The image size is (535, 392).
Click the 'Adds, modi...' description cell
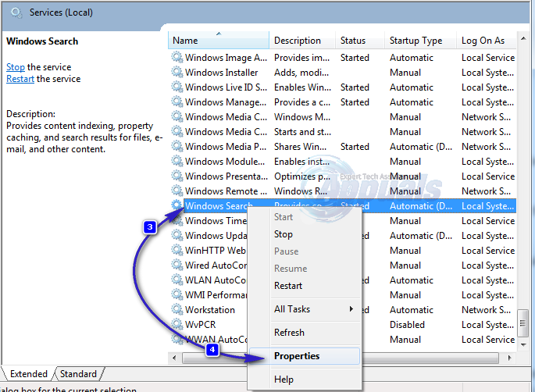click(x=301, y=73)
